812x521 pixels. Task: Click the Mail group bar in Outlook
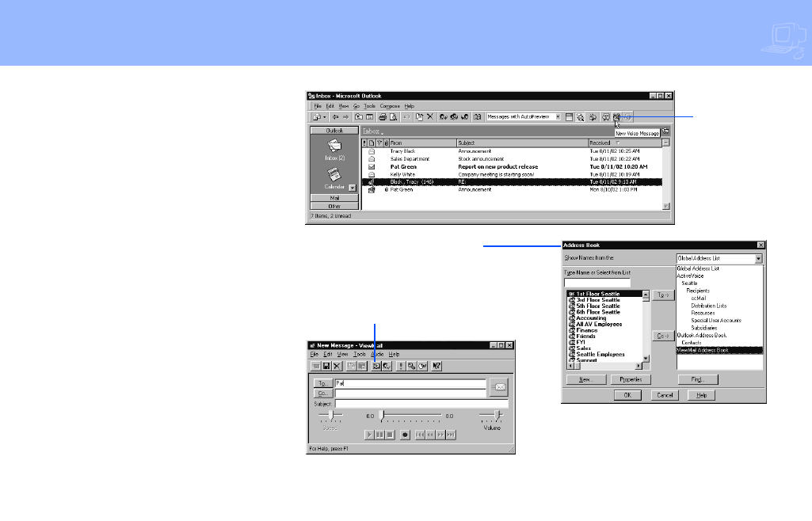(334, 198)
